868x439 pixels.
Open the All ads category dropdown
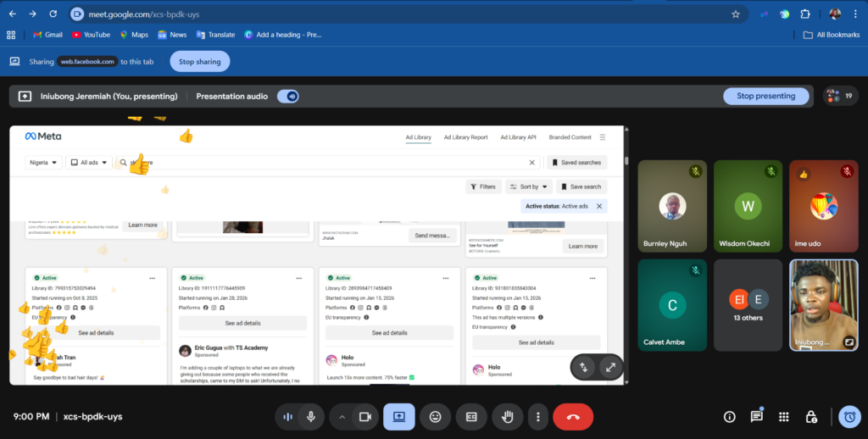(x=88, y=162)
